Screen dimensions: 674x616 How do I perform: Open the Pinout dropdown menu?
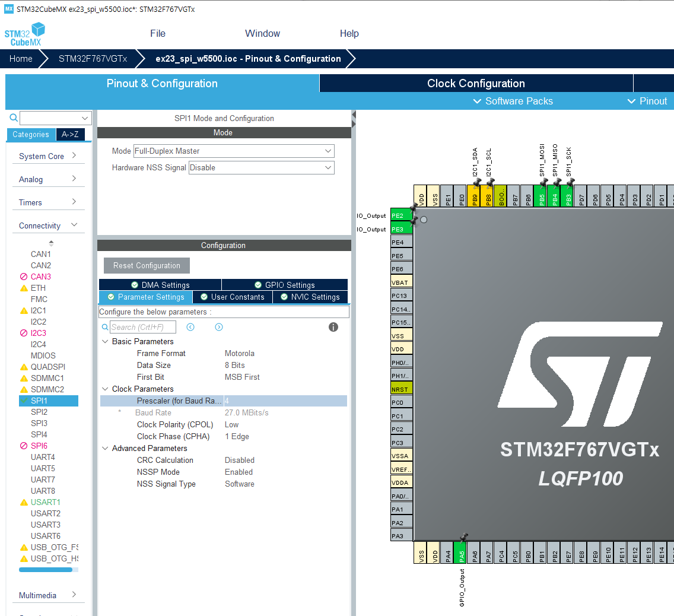647,101
